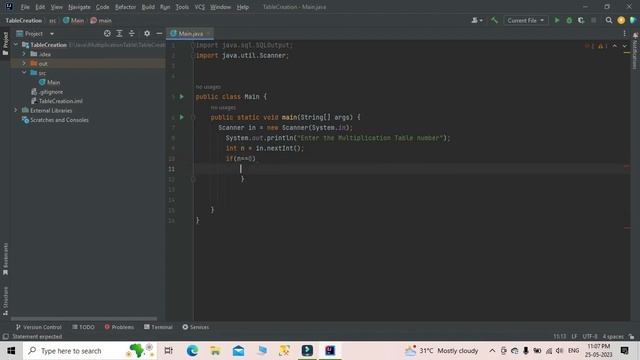Expand the out folder

tap(24, 63)
